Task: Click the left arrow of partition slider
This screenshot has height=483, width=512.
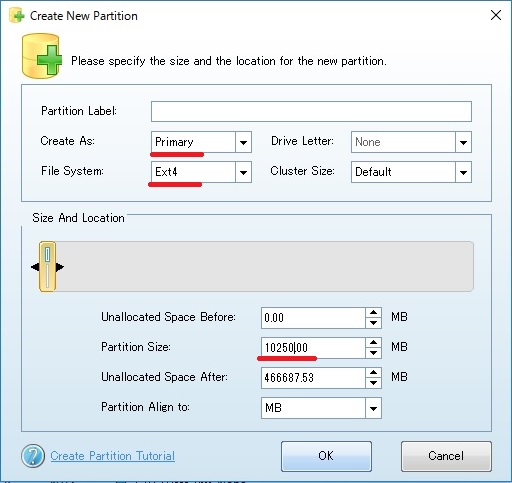Action: 35,267
